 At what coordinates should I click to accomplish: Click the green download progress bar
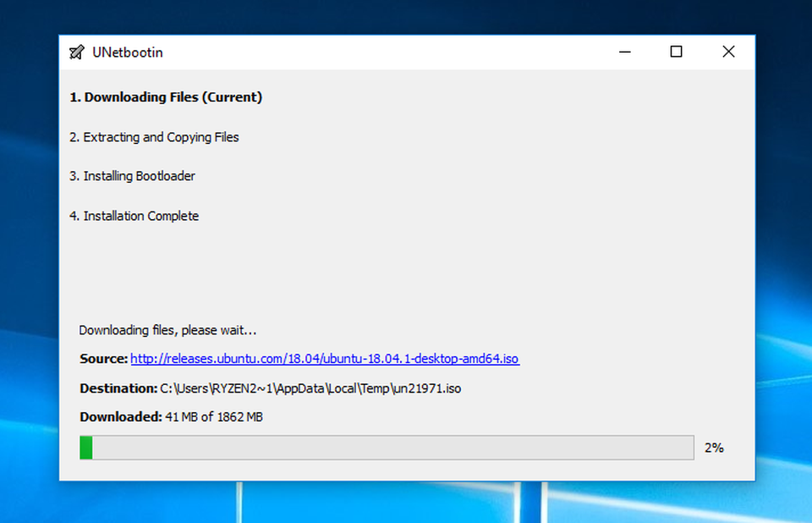387,448
